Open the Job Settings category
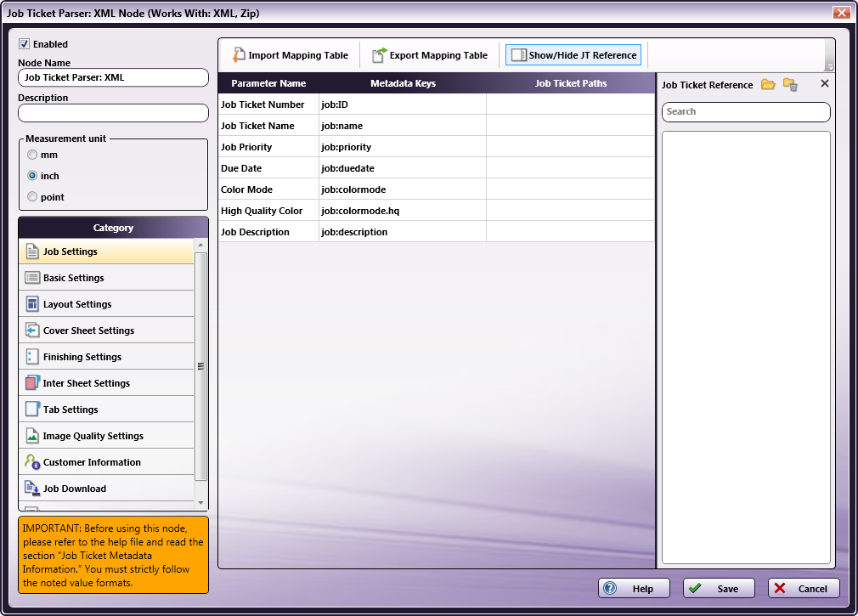This screenshot has width=858, height=616. 107,251
